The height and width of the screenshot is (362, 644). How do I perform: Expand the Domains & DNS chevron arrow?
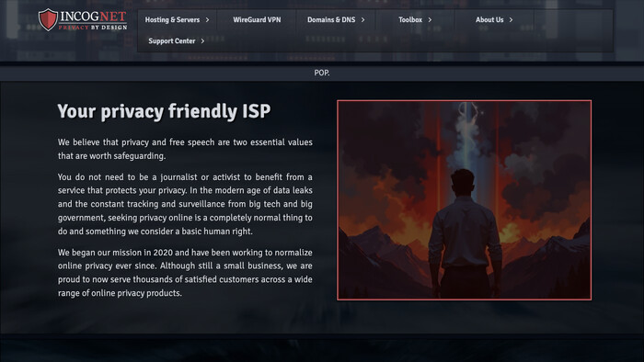click(362, 19)
